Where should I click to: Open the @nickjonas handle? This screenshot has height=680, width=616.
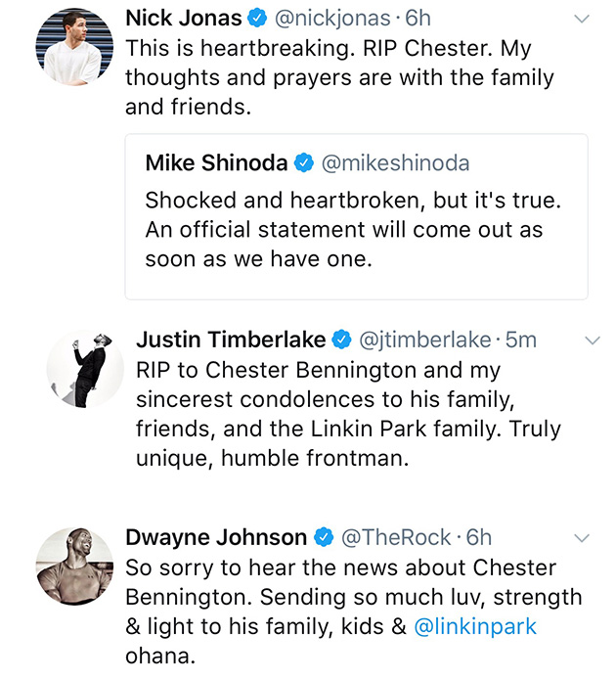(x=332, y=19)
